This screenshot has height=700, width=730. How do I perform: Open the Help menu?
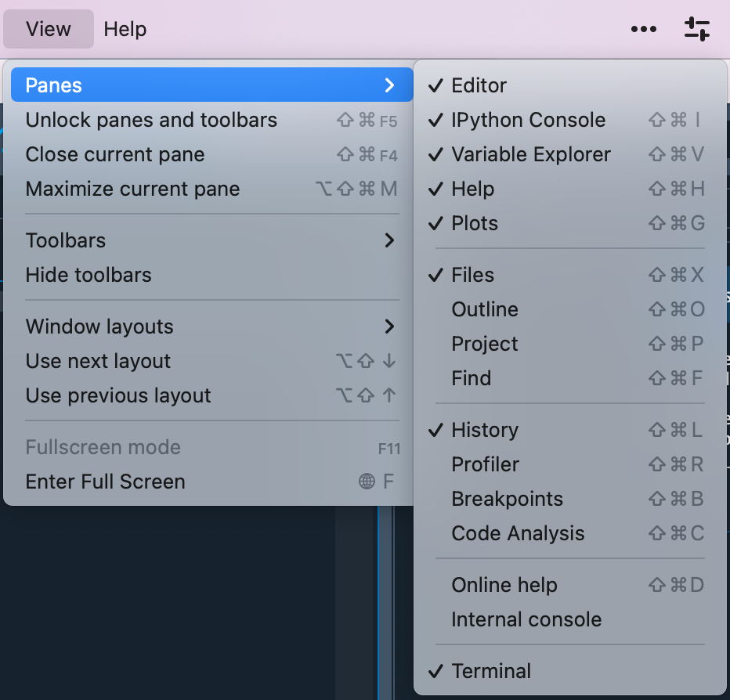pyautogui.click(x=125, y=29)
